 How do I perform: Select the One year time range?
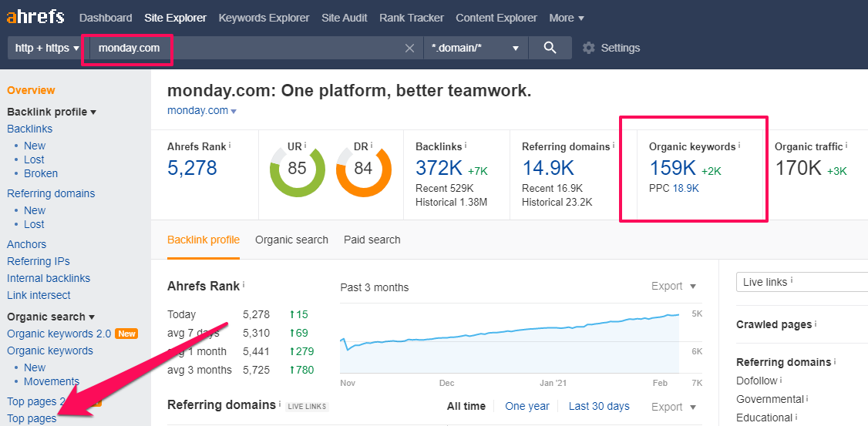(527, 406)
